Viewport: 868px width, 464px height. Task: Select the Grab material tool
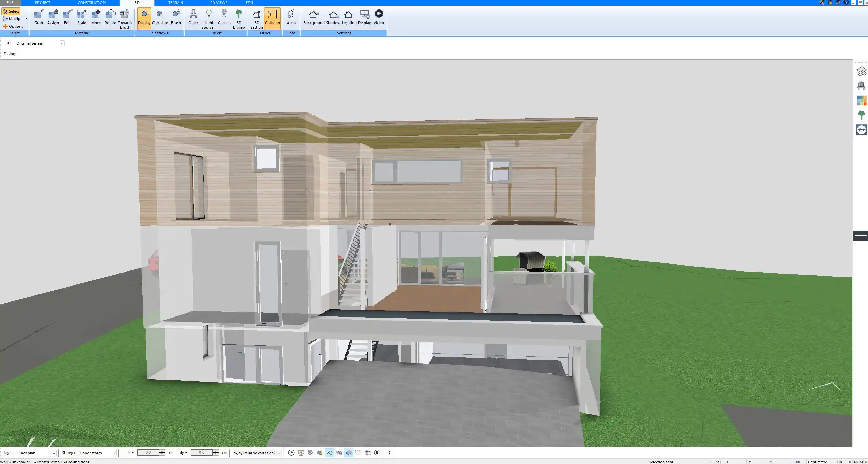tap(38, 17)
